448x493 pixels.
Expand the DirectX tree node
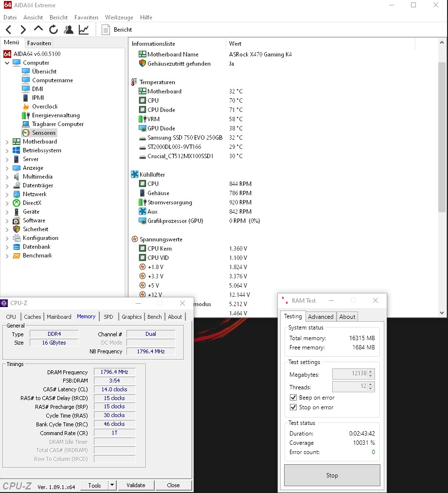7,203
